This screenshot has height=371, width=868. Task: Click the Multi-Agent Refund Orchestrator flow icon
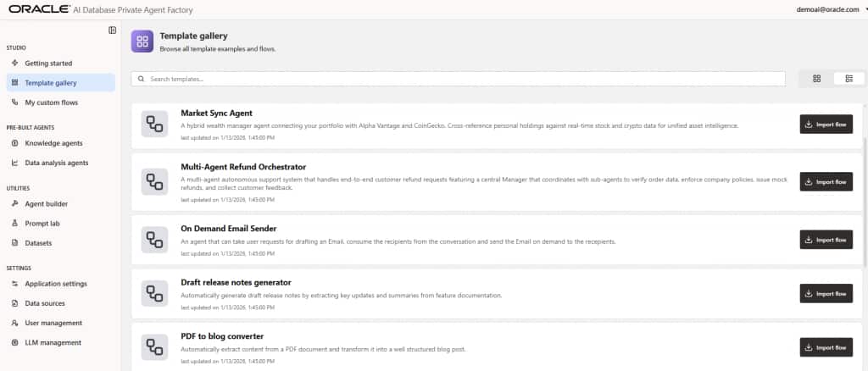[x=154, y=181]
